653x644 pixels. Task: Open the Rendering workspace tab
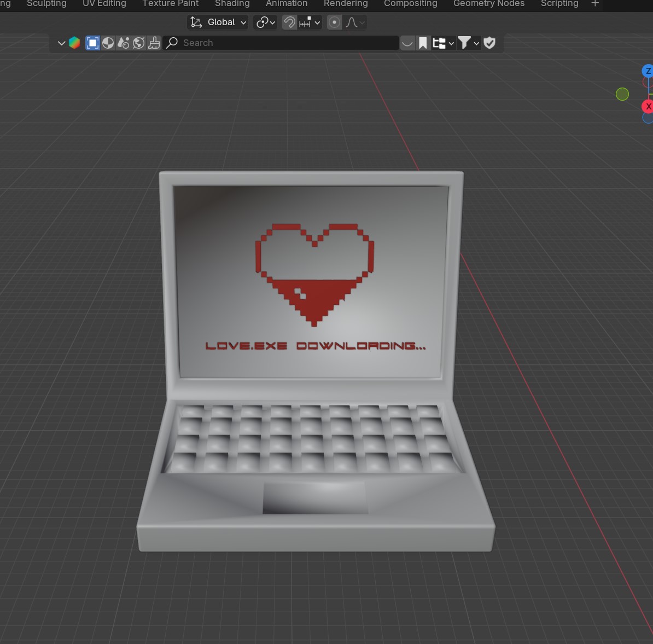[346, 4]
